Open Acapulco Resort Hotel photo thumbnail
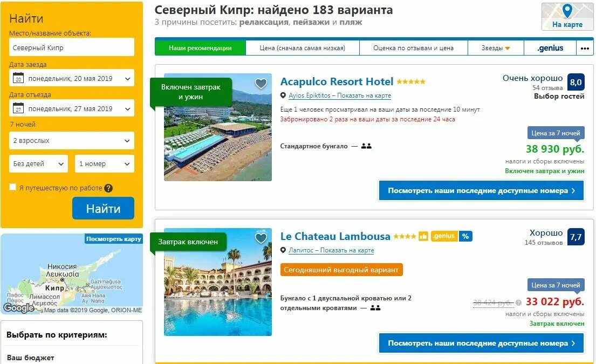Image resolution: width=596 pixels, height=364 pixels. [x=218, y=127]
